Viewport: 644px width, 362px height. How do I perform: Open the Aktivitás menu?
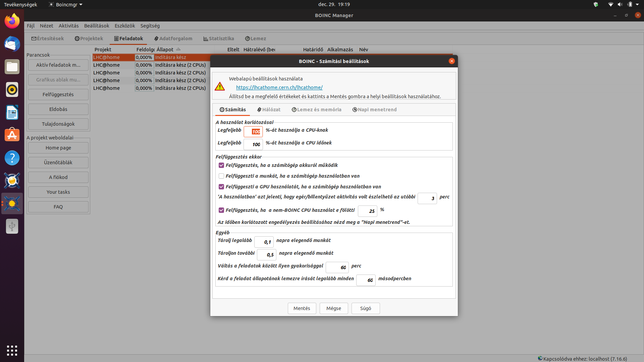tap(68, 26)
